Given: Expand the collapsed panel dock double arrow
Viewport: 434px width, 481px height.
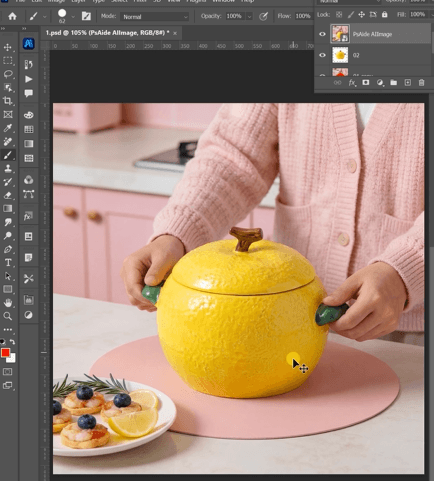Looking at the screenshot, I should coord(24,29).
